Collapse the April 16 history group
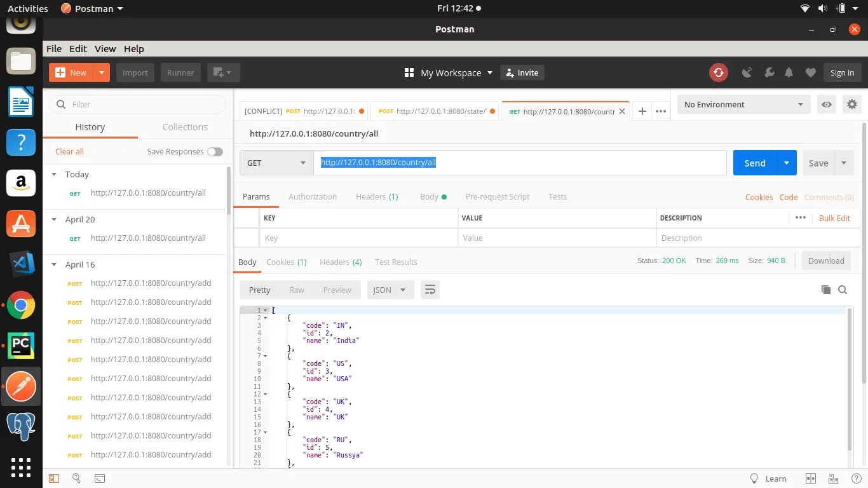Screen dimensions: 868x488 coord(55,264)
